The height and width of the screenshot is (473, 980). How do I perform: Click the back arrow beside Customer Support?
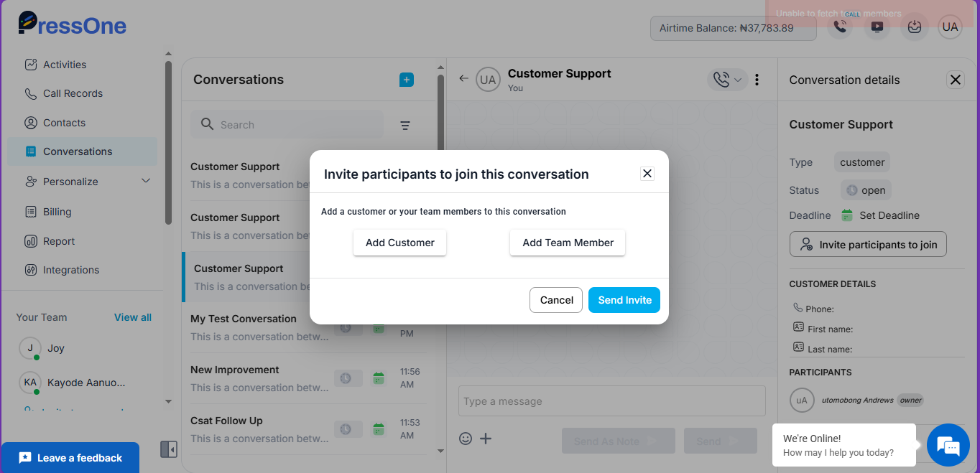(463, 79)
